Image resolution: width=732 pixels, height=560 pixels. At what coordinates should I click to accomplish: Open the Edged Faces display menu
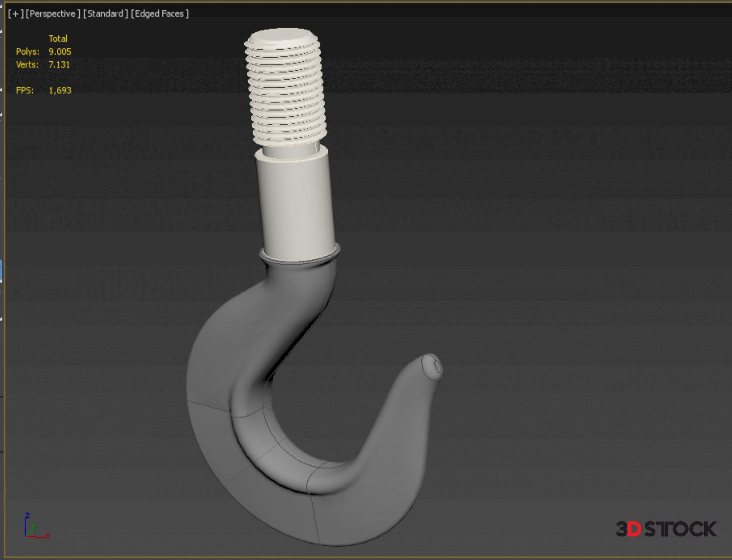pyautogui.click(x=159, y=14)
